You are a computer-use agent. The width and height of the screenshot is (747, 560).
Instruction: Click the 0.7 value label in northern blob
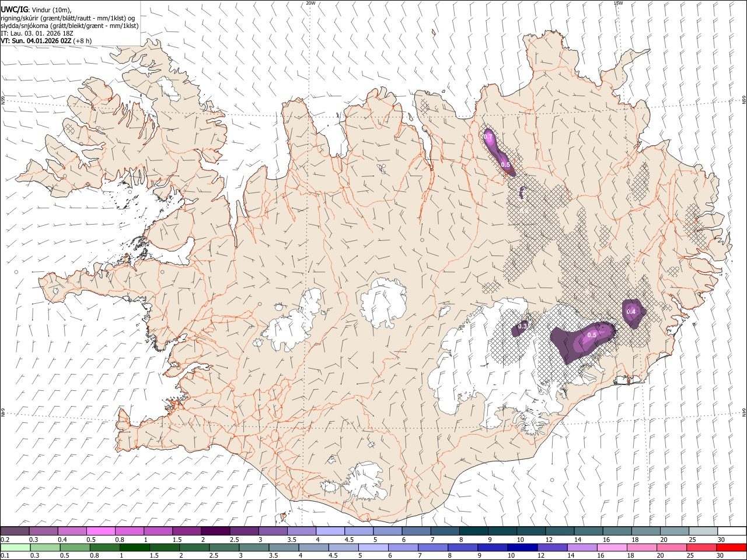488,136
